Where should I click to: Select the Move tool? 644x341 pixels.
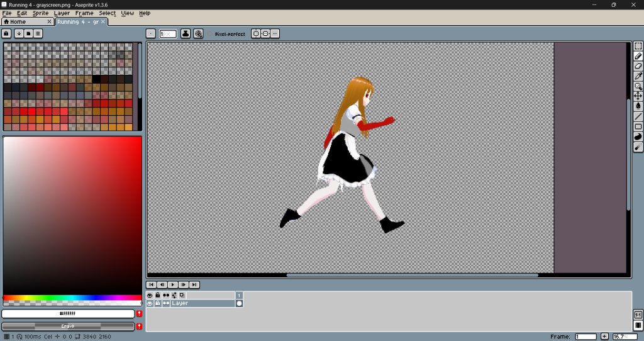coord(638,96)
